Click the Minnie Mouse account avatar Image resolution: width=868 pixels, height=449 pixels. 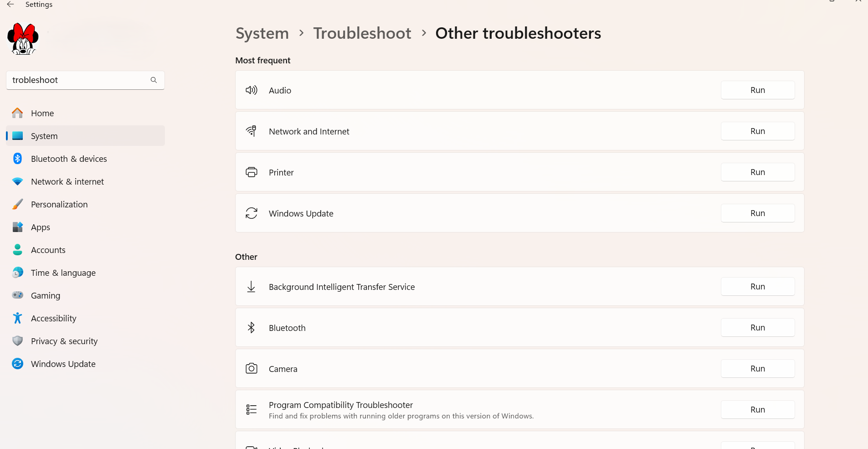pos(22,39)
